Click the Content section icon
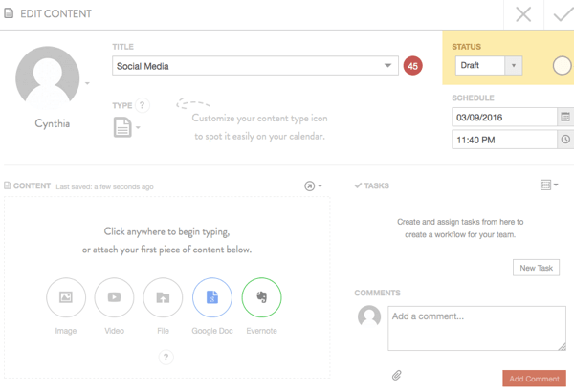574x392 pixels. coord(8,185)
